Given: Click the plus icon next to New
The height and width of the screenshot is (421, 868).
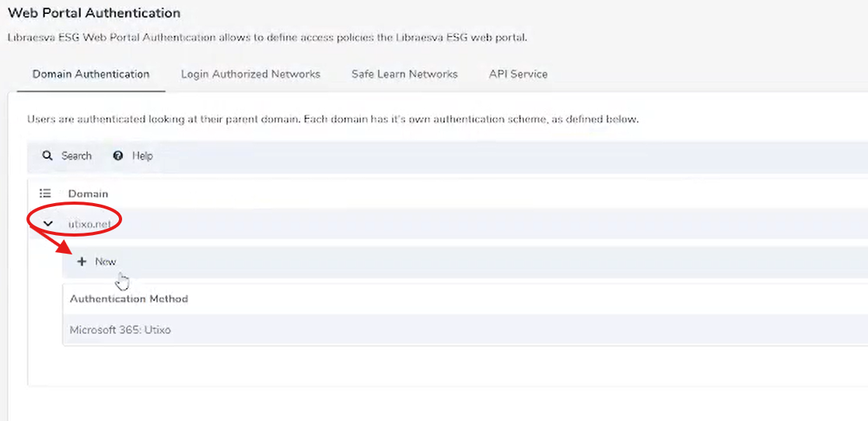Looking at the screenshot, I should point(82,261).
